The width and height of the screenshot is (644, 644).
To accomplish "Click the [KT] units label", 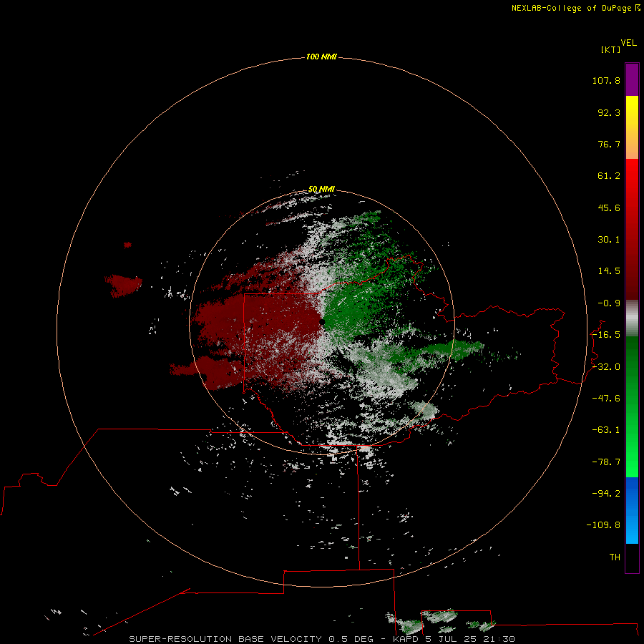I will [611, 49].
